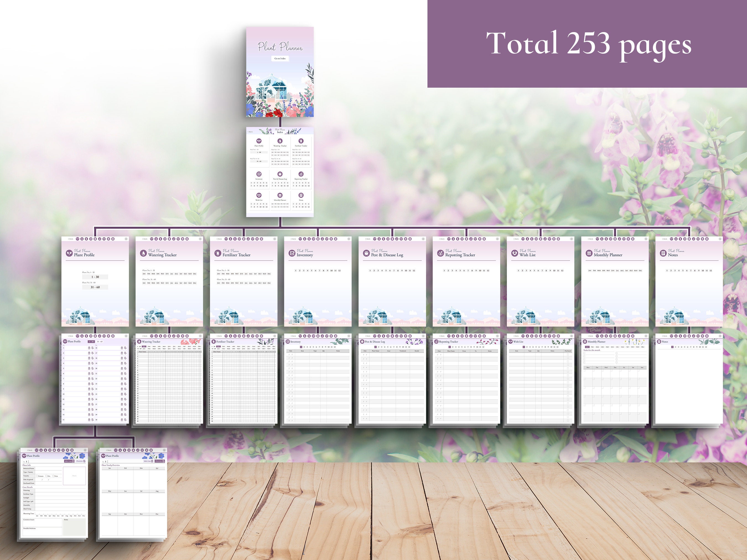Enable the None checkbox in Toxicity row
The height and width of the screenshot is (560, 747).
[x=53, y=476]
